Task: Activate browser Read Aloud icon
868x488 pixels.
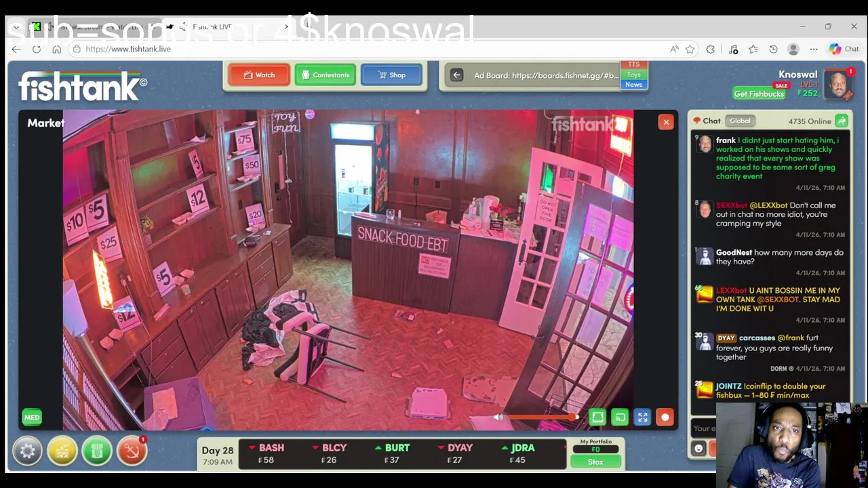Action: coord(674,49)
